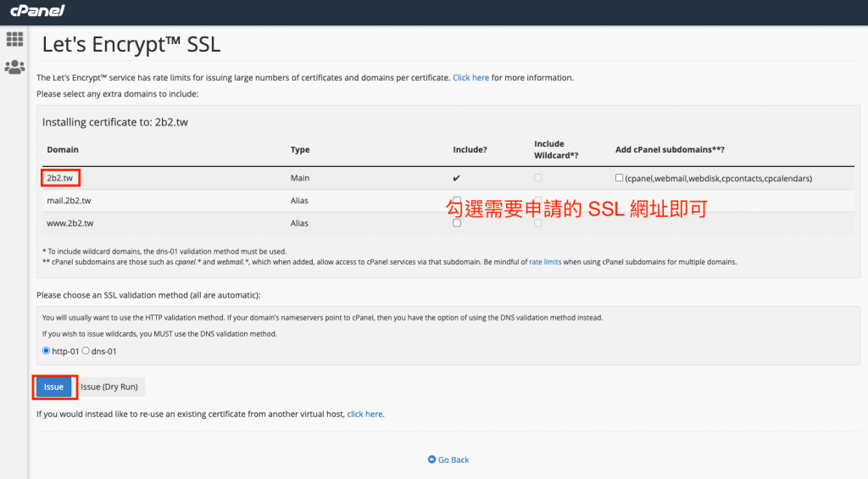Click the 'Include Wildcard*?' column header
The height and width of the screenshot is (479, 868).
tap(556, 149)
